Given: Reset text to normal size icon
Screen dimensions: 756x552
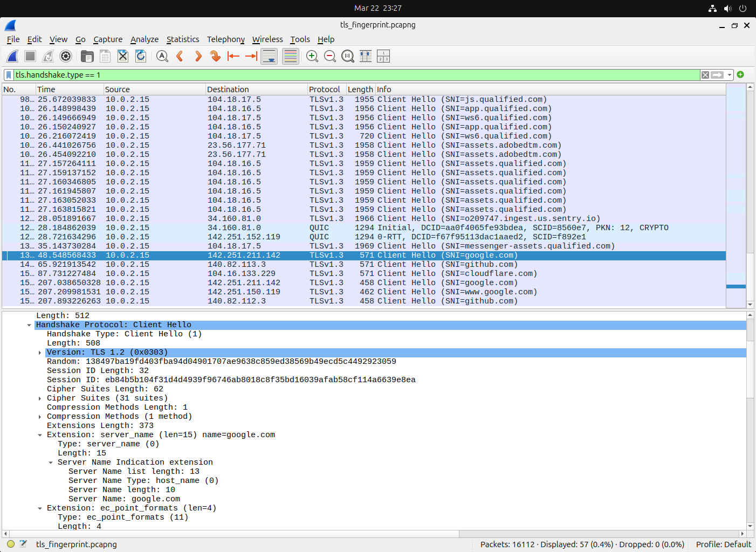Looking at the screenshot, I should tap(348, 56).
